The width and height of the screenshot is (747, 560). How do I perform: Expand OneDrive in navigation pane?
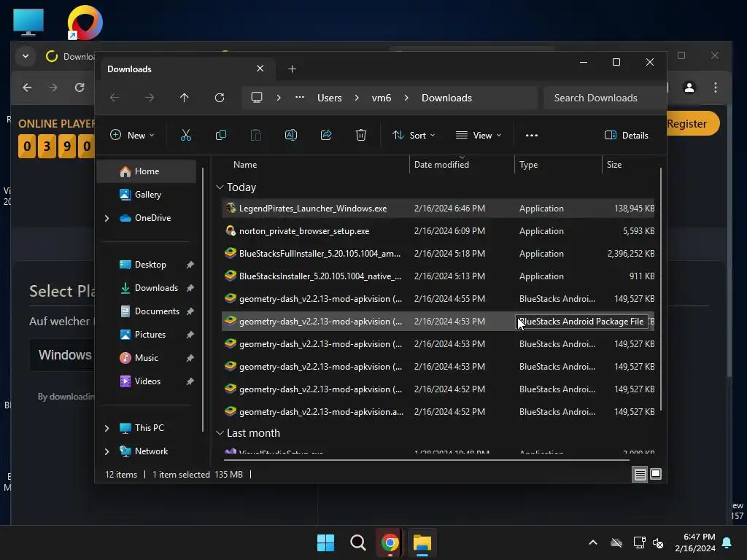point(107,218)
